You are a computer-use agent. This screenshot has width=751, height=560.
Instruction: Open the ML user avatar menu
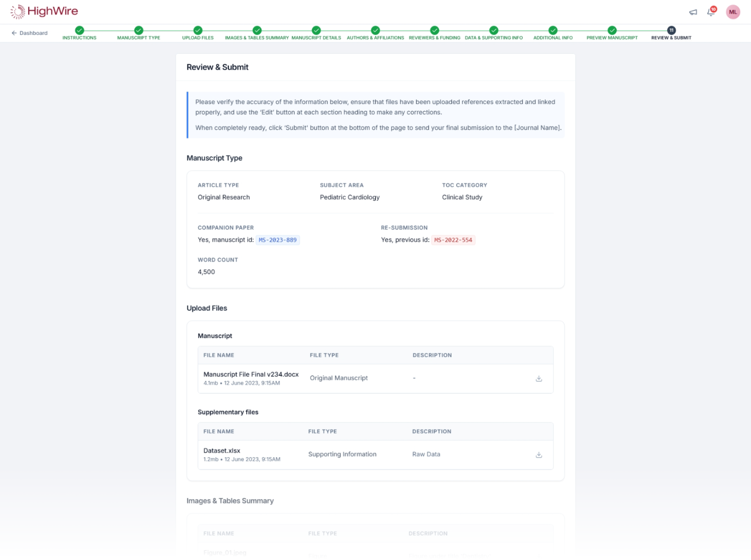[x=733, y=12]
